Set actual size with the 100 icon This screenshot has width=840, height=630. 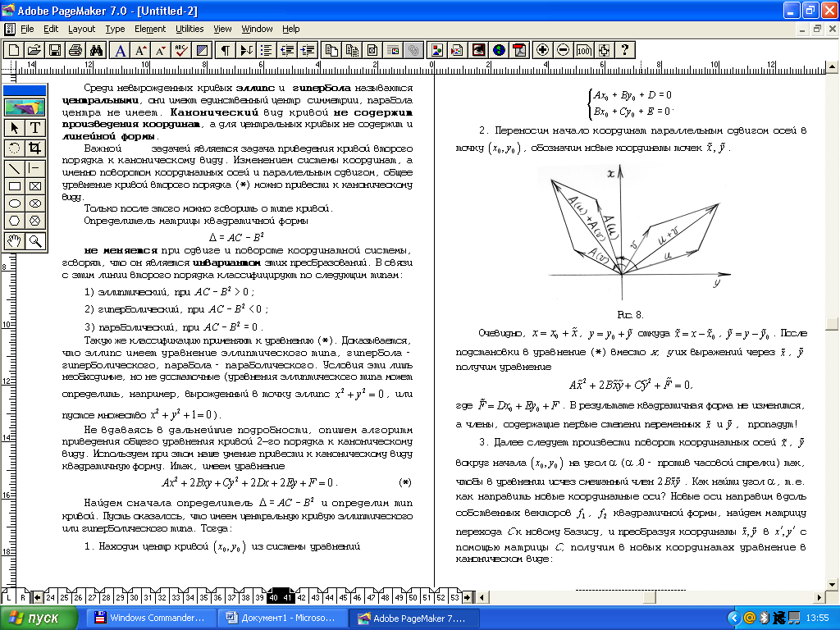click(x=583, y=50)
